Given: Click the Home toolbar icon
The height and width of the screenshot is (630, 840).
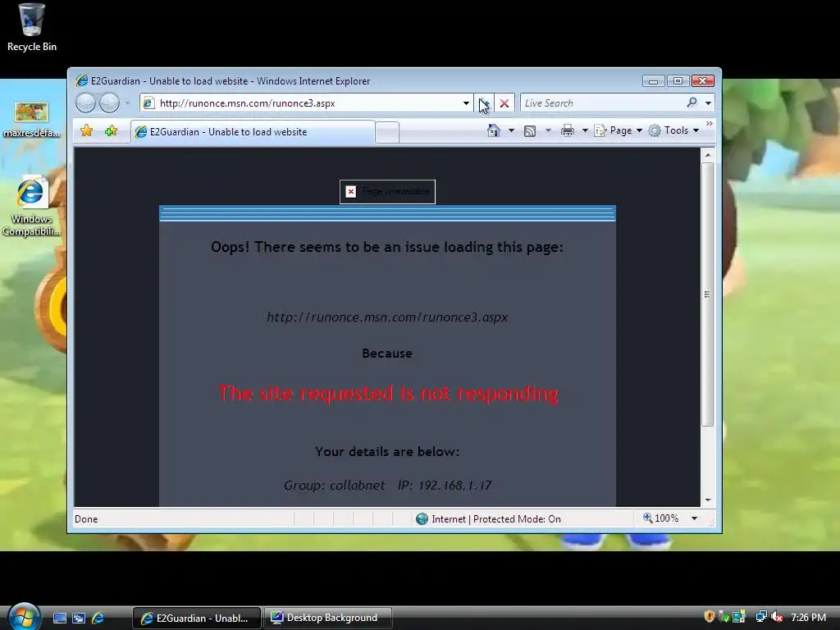Looking at the screenshot, I should pyautogui.click(x=493, y=130).
